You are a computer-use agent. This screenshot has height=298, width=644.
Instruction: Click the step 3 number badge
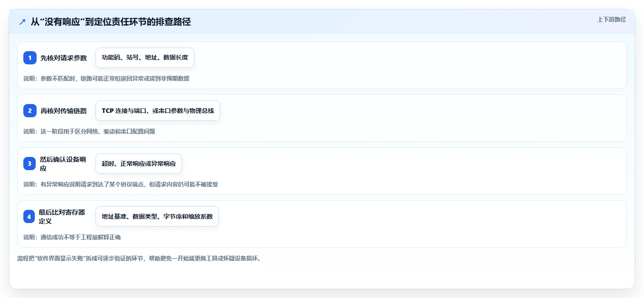tap(30, 164)
